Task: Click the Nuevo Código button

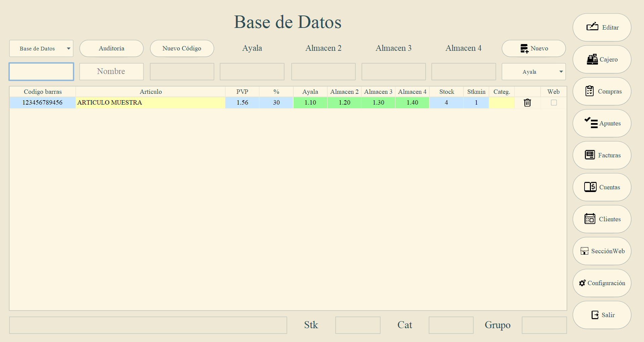Action: pos(182,48)
